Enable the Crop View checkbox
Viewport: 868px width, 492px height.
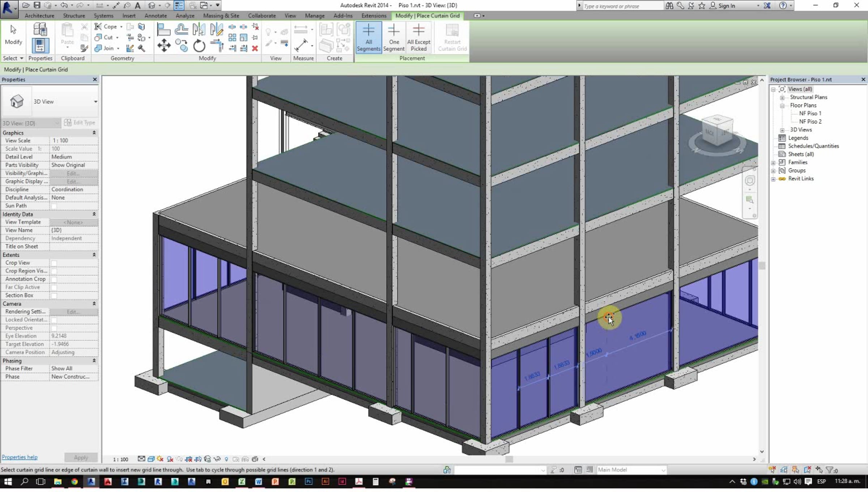(54, 263)
